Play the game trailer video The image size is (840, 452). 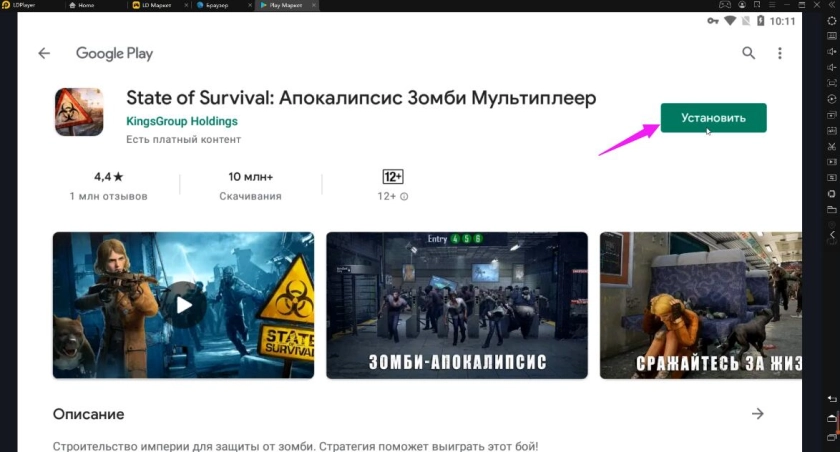point(184,305)
